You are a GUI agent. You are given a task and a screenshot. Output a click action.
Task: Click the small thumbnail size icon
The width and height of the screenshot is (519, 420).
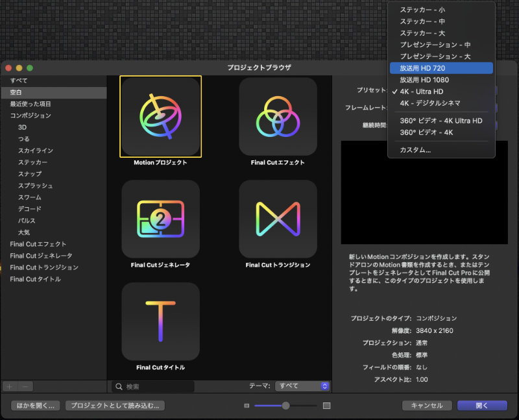(247, 406)
